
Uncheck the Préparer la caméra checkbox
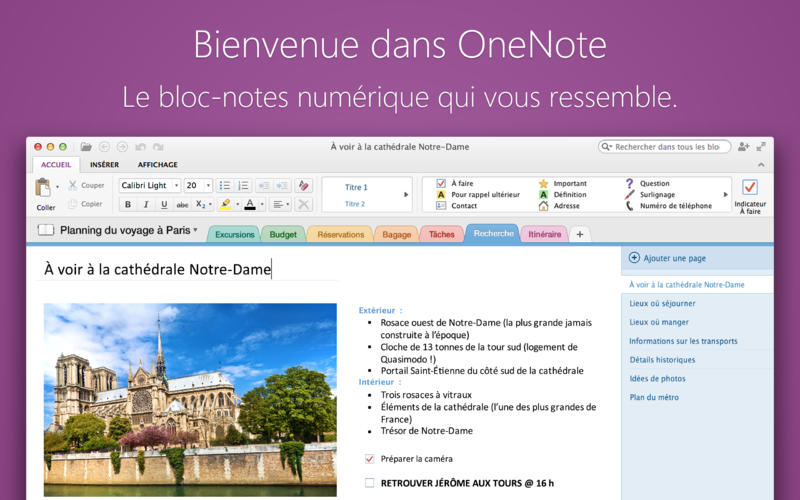(x=369, y=459)
